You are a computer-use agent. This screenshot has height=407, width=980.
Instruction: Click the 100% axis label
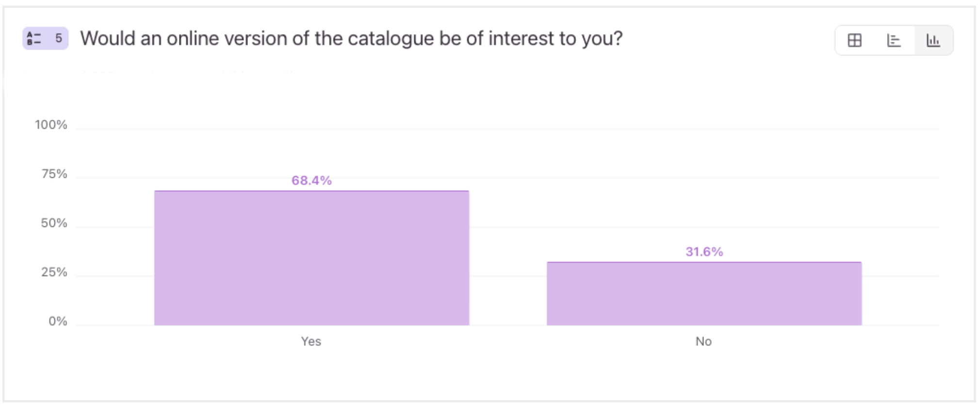coord(50,125)
